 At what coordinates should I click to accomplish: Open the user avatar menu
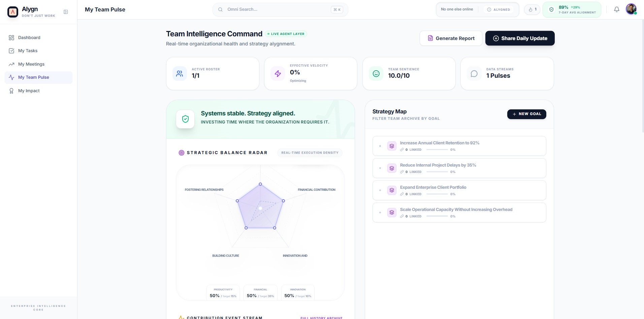click(x=631, y=9)
